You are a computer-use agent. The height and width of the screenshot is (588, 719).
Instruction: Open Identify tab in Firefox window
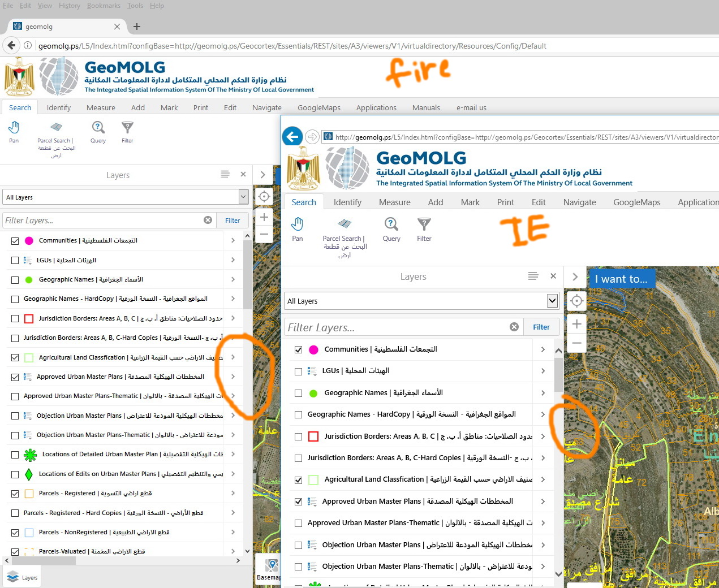point(59,107)
